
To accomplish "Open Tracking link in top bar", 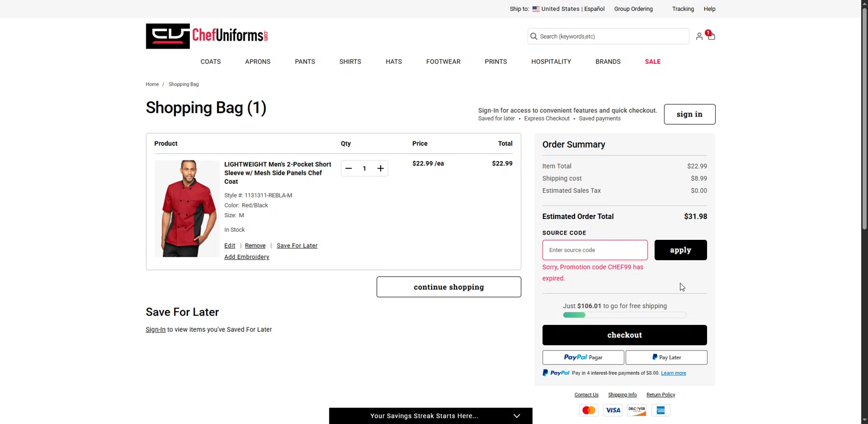I will click(x=683, y=9).
